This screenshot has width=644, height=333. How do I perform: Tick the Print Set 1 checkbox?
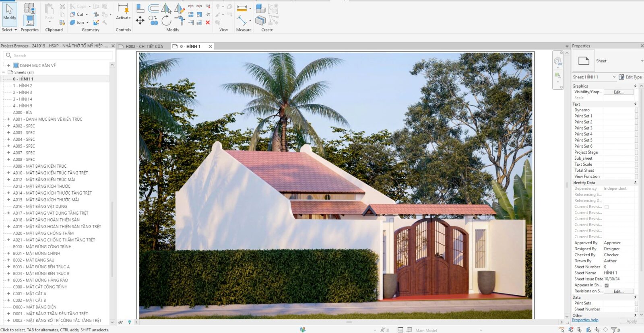click(x=636, y=116)
